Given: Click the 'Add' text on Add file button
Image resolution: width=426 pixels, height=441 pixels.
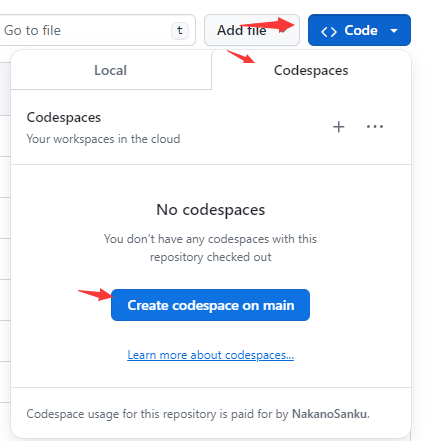Looking at the screenshot, I should [230, 30].
